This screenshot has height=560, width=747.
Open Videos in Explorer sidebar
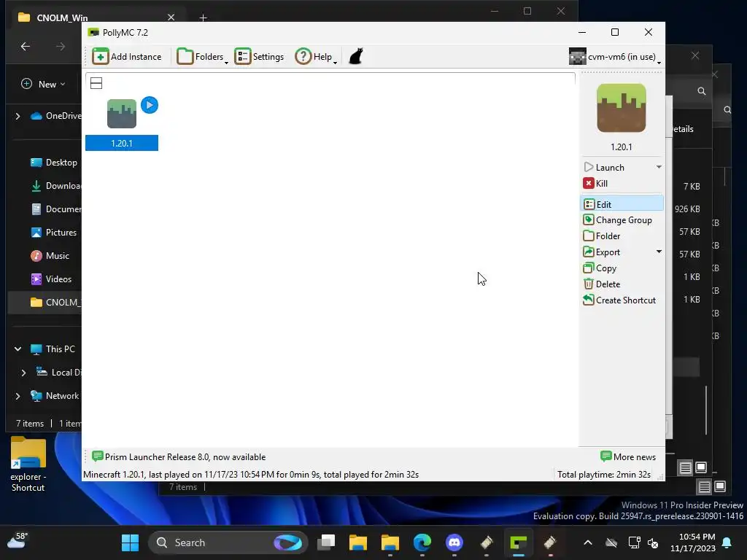tap(51, 279)
